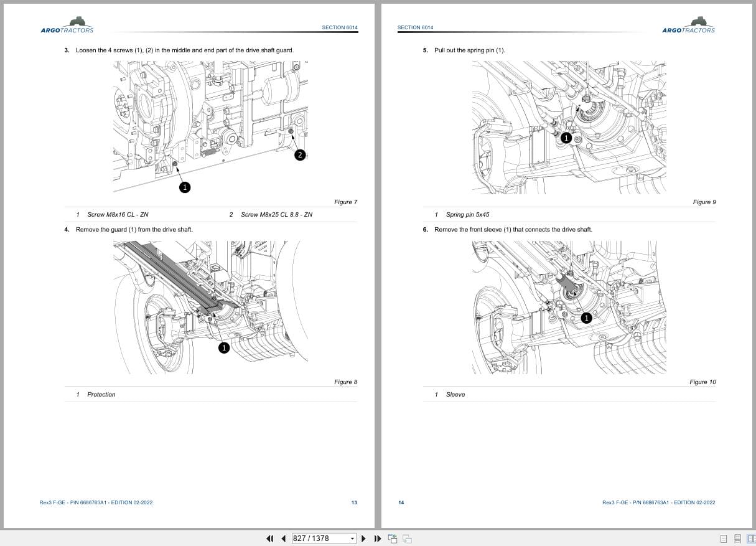Click the 'Screw M8x25 CL 8.8 - ZN' text
This screenshot has width=756, height=546.
(x=276, y=215)
